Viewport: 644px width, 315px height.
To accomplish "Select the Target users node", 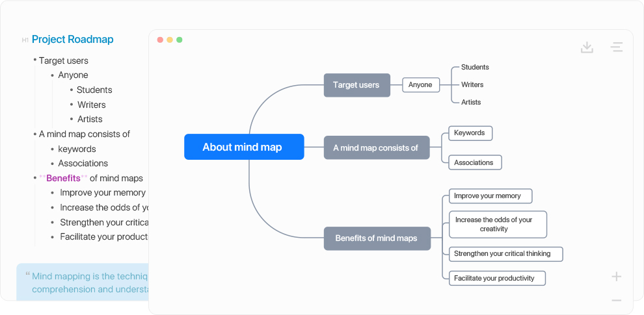I will click(357, 85).
